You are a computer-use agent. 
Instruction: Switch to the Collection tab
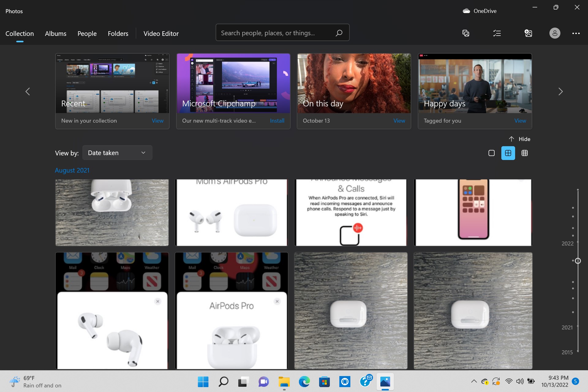[20, 34]
